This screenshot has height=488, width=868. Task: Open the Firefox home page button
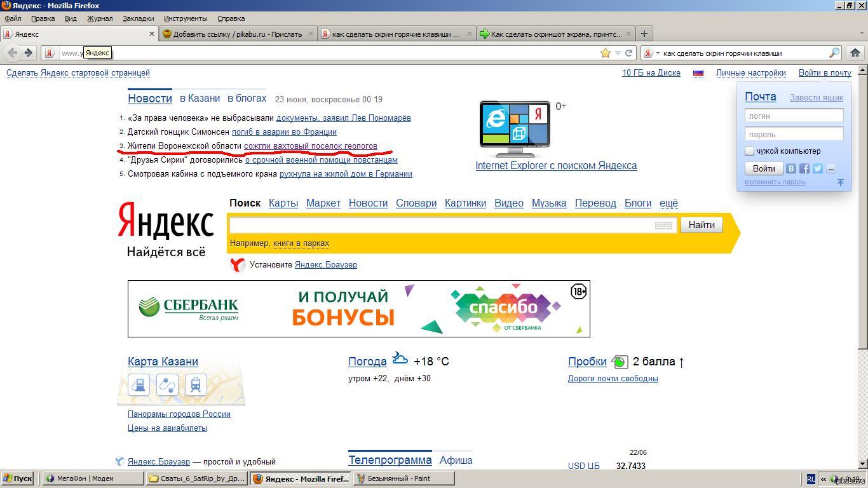click(855, 53)
